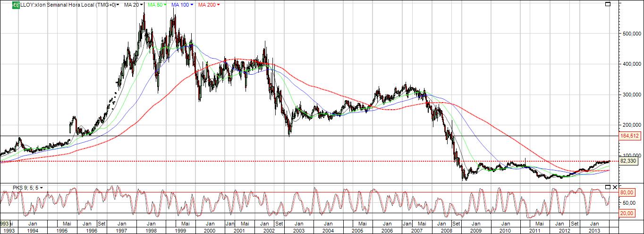Click the 80,00 overbought level label
The image size is (644, 234).
click(x=626, y=192)
